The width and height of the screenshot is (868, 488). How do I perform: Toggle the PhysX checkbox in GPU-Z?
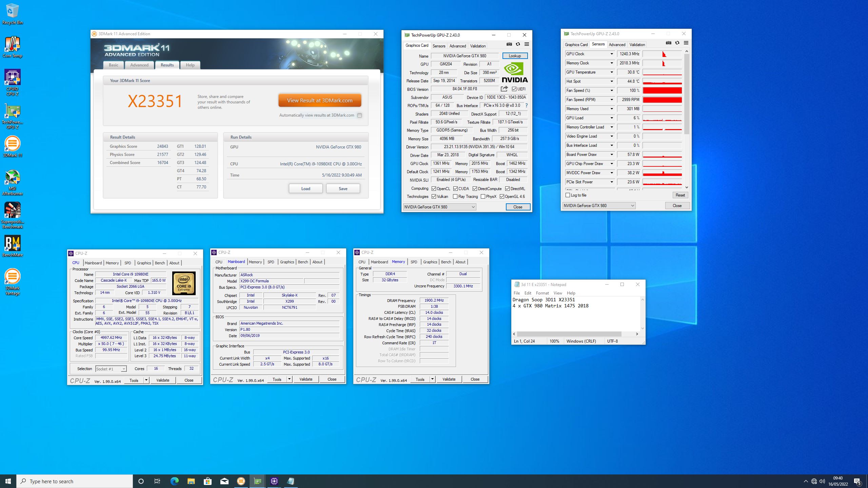click(483, 197)
